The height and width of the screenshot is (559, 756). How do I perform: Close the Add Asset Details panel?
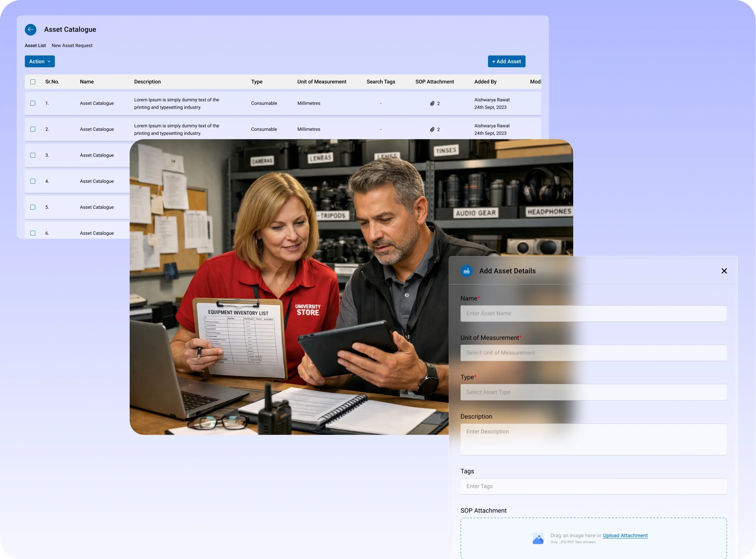(x=724, y=271)
